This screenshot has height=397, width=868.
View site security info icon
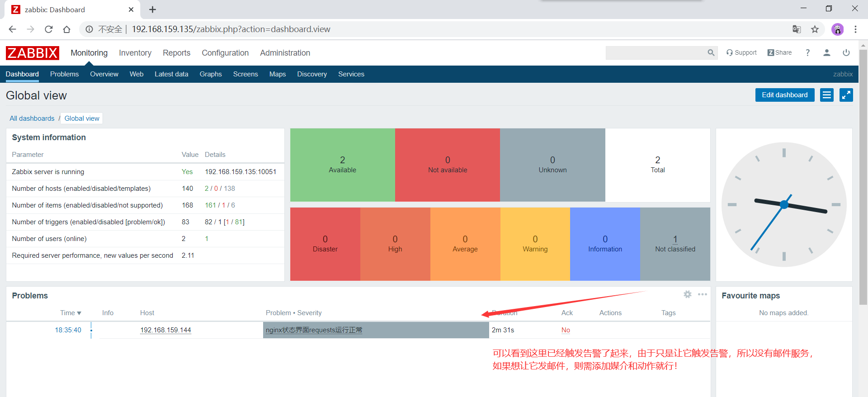pos(90,29)
